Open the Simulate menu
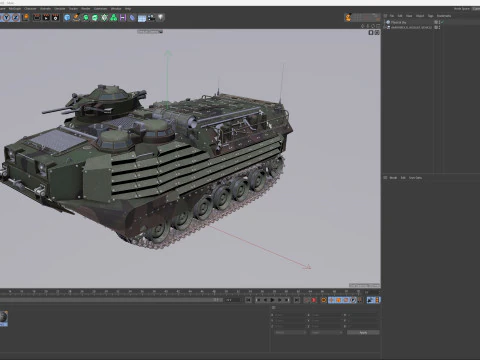The height and width of the screenshot is (360, 480). pos(60,9)
